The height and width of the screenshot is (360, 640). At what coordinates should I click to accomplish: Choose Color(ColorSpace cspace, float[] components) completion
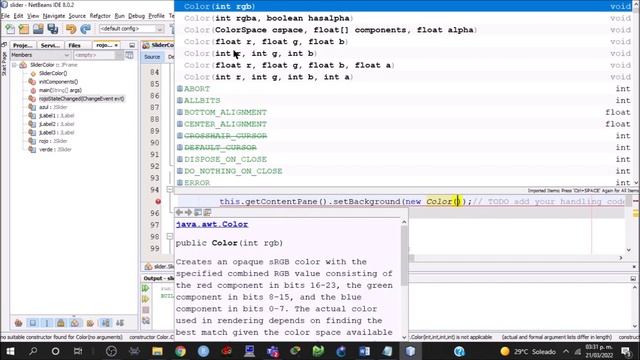tap(404, 30)
